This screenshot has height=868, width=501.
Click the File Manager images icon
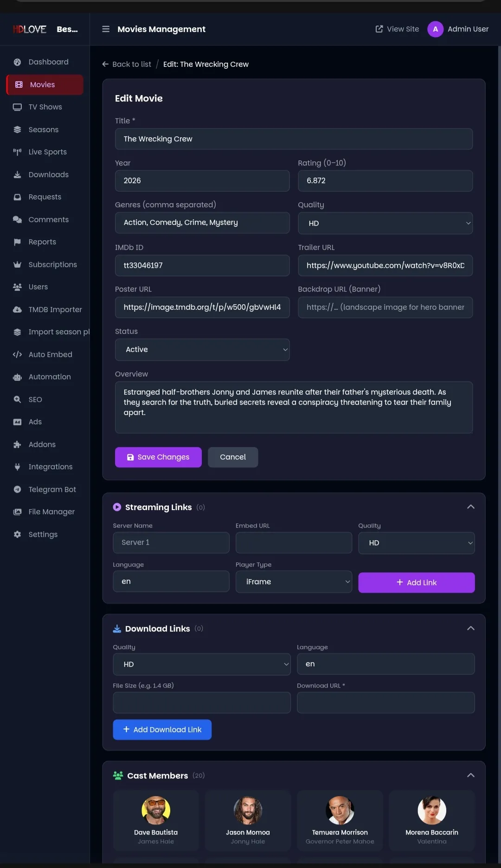coord(17,512)
